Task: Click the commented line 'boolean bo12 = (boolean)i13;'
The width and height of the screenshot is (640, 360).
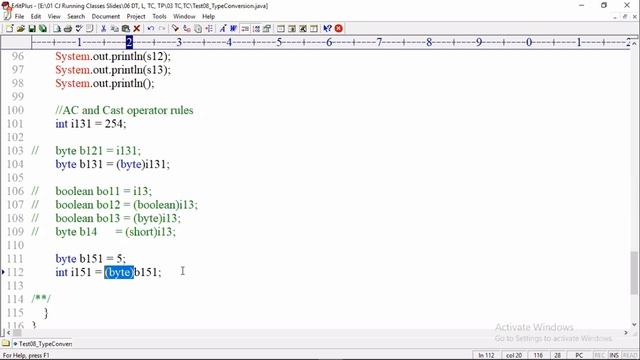Action: point(127,204)
